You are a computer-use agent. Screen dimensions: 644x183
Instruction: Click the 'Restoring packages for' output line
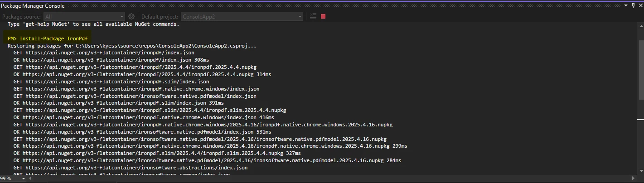point(131,46)
